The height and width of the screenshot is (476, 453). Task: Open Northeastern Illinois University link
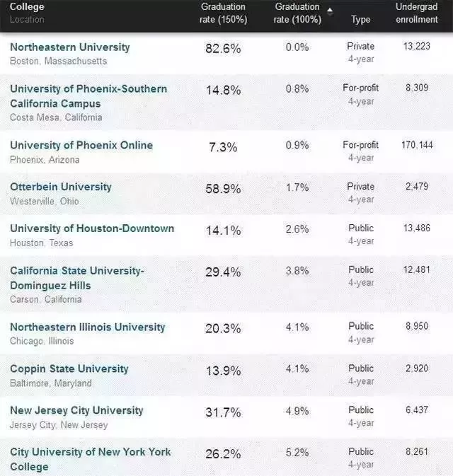click(x=88, y=327)
